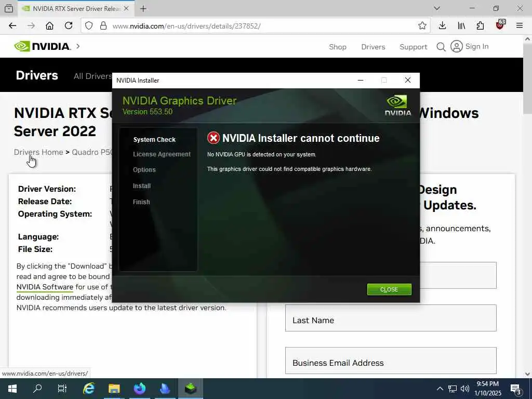Click the NVIDIA website logo
Viewport: 532px width, 399px height.
click(x=43, y=46)
